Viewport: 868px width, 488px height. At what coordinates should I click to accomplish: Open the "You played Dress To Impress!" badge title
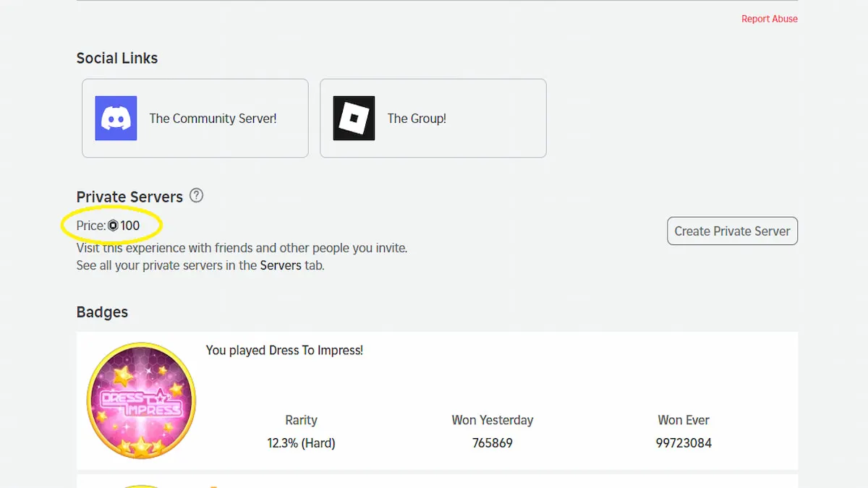coord(284,351)
